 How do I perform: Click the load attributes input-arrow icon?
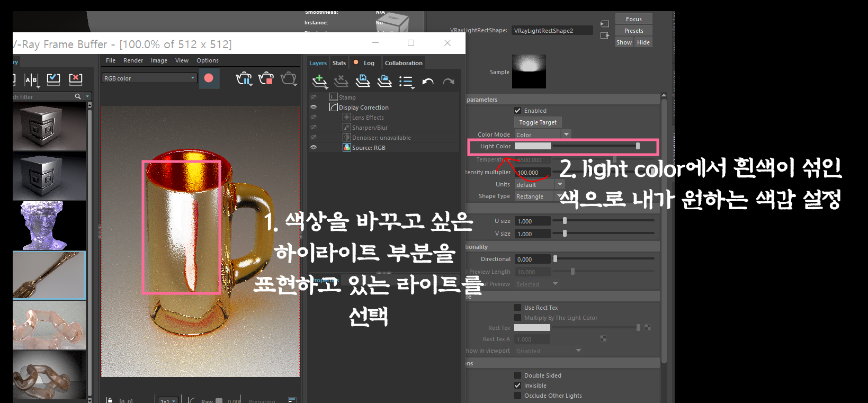[605, 24]
